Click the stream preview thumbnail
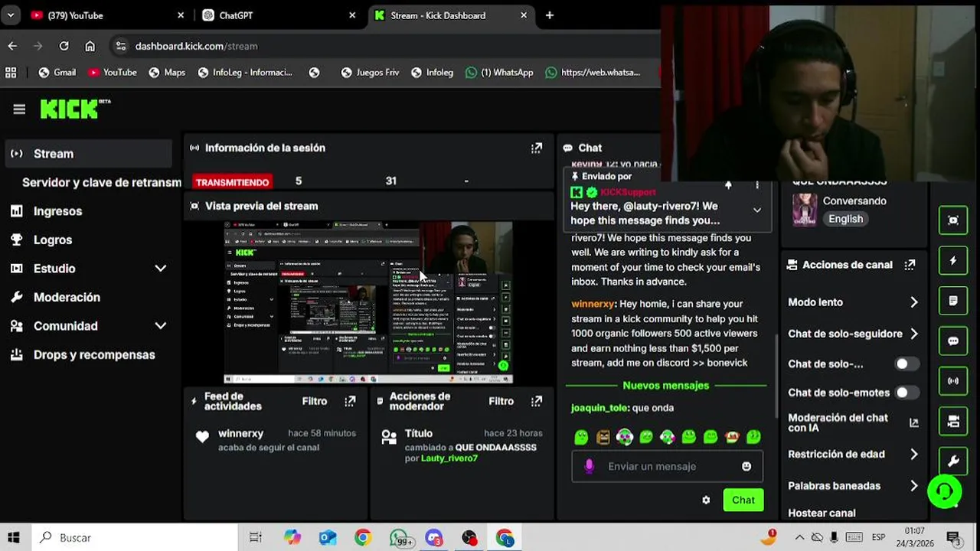 368,302
